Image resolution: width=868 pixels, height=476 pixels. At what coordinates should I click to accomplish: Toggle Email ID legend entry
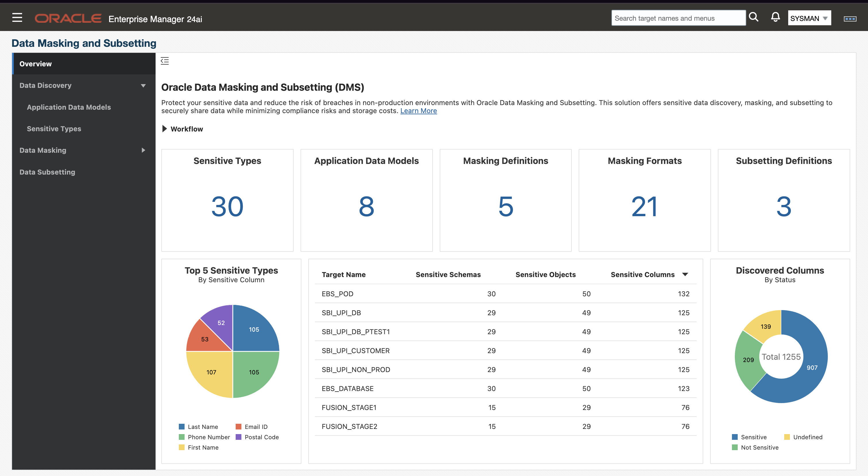click(x=256, y=427)
